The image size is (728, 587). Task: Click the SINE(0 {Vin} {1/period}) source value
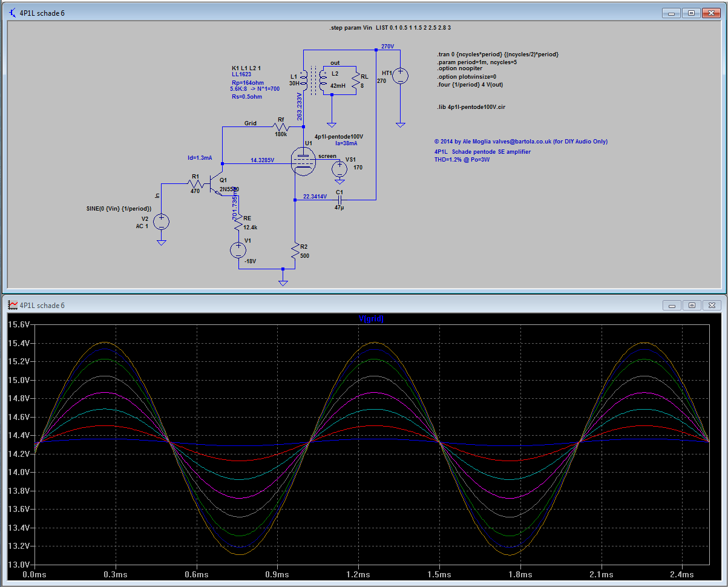point(119,208)
